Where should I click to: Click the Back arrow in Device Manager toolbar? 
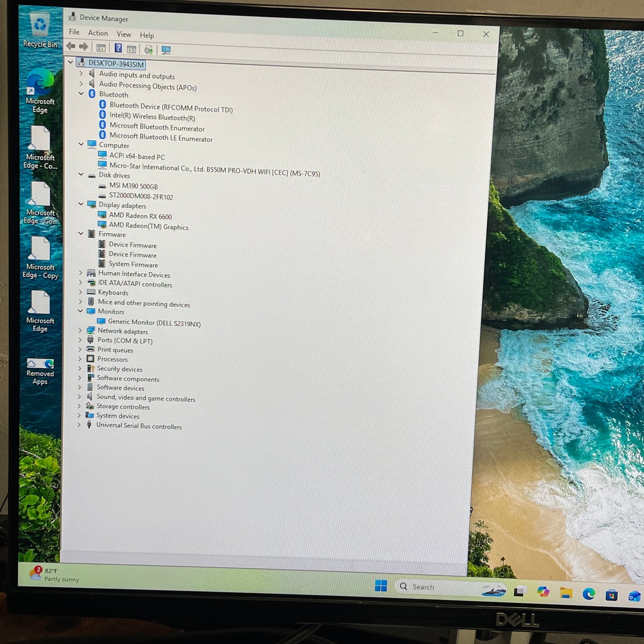point(71,46)
